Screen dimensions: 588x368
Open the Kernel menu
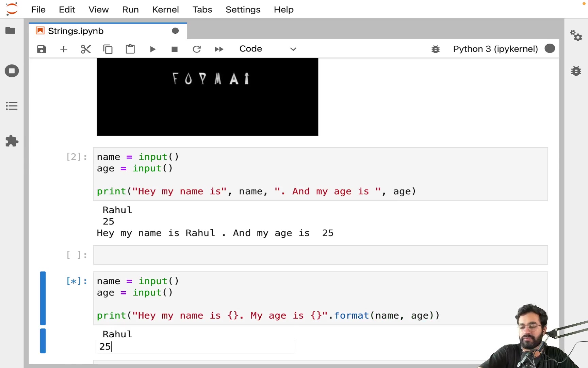[x=165, y=10]
